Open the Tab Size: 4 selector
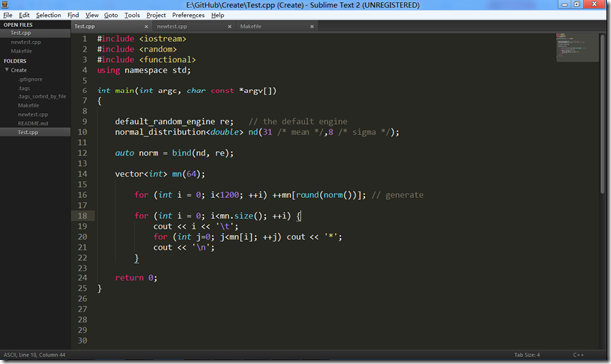This screenshot has height=364, width=611. point(527,355)
